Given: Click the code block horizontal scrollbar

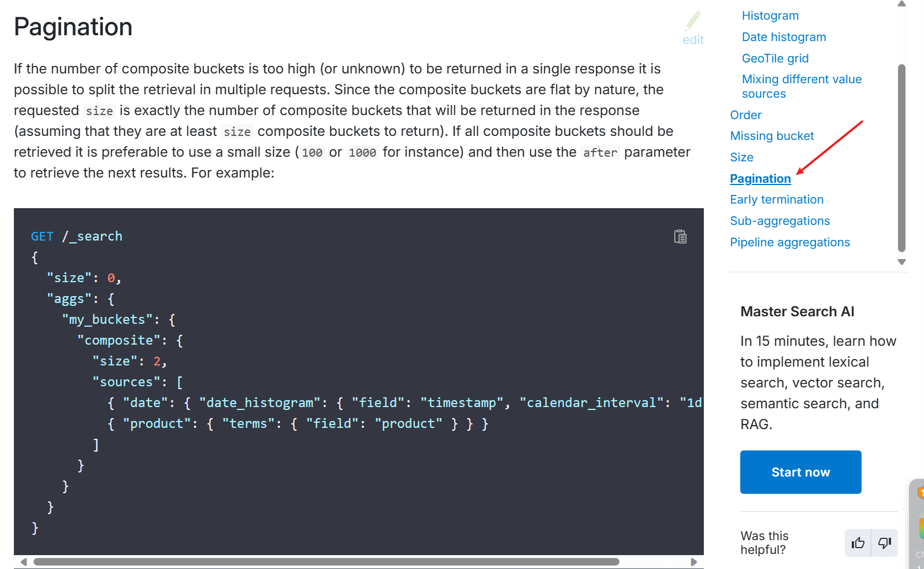Looking at the screenshot, I should pyautogui.click(x=326, y=561).
